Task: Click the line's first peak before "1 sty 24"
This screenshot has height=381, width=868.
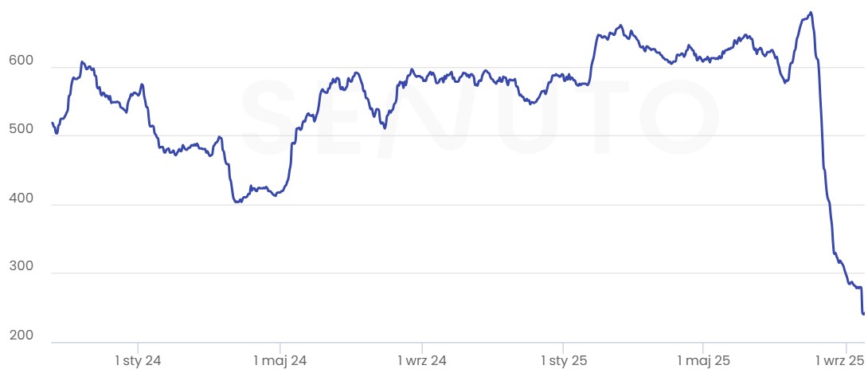Action: pos(82,62)
